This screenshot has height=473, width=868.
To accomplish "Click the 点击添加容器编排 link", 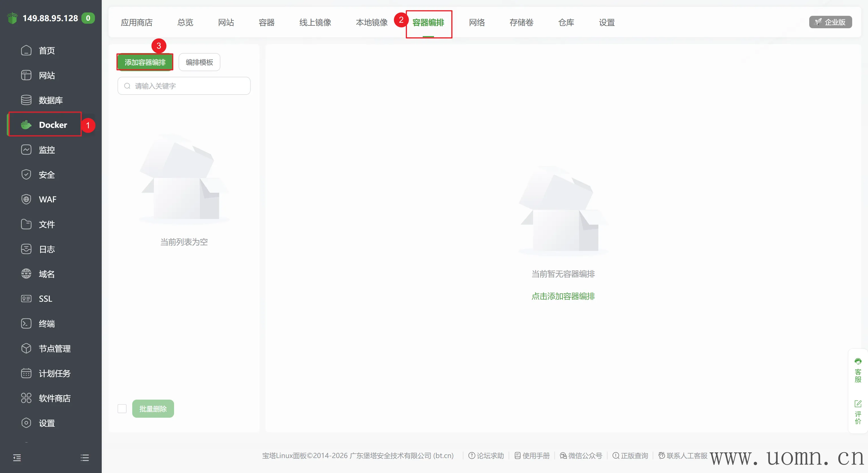I will tap(563, 296).
